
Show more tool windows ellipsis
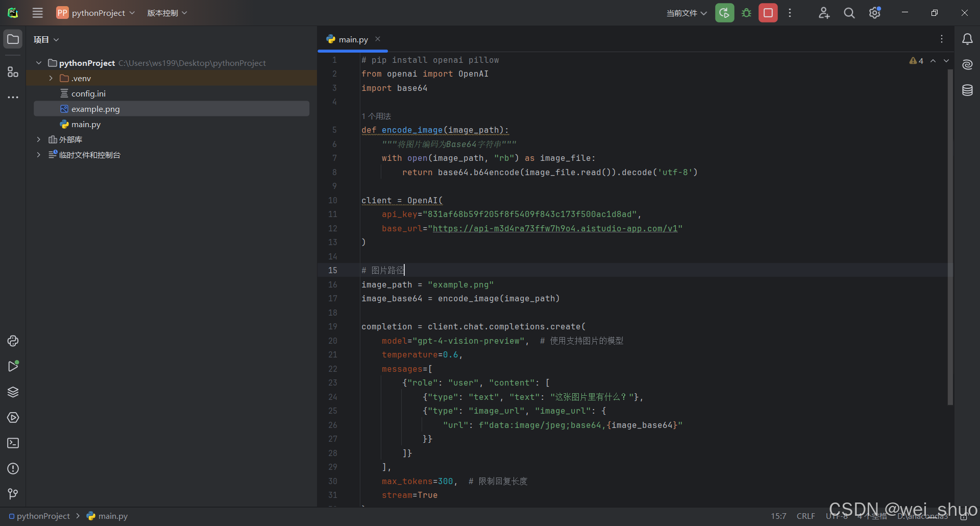(13, 97)
